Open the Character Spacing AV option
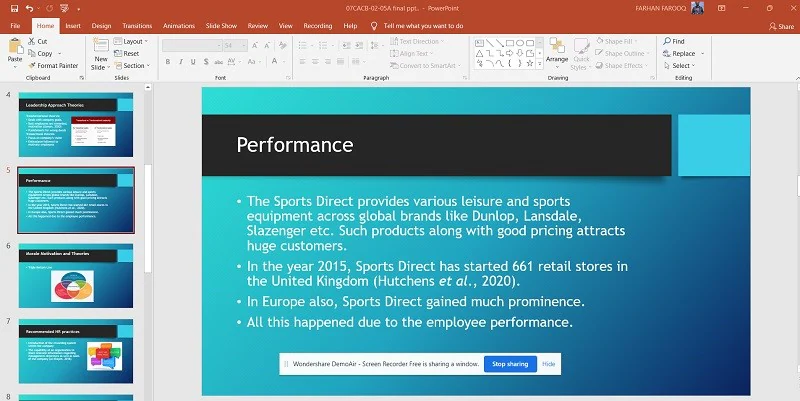The height and width of the screenshot is (401, 800). tap(233, 62)
